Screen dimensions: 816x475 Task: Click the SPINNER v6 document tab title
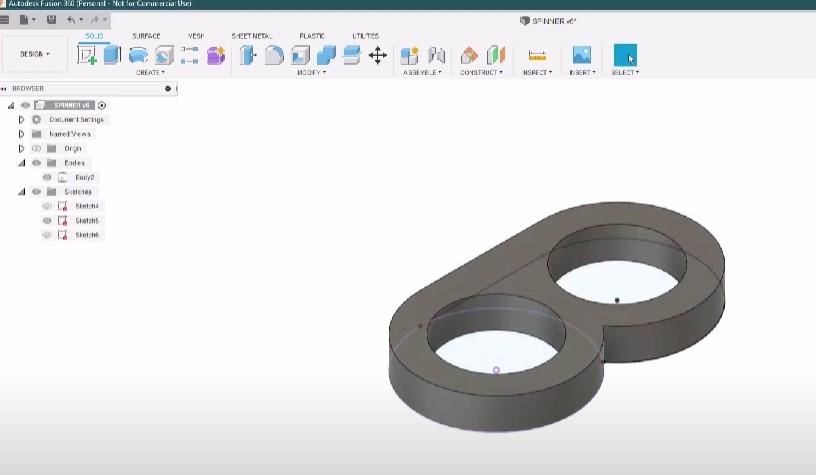click(554, 21)
